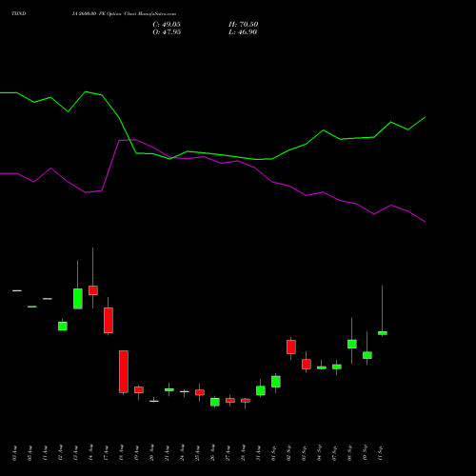Select the 17 Aug date label
This screenshot has height=476, width=476.
tap(106, 453)
